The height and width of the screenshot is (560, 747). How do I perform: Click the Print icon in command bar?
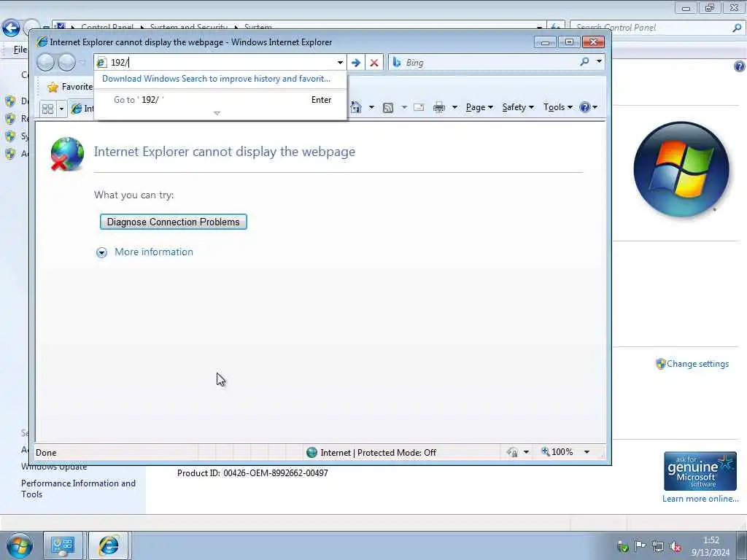pos(438,107)
